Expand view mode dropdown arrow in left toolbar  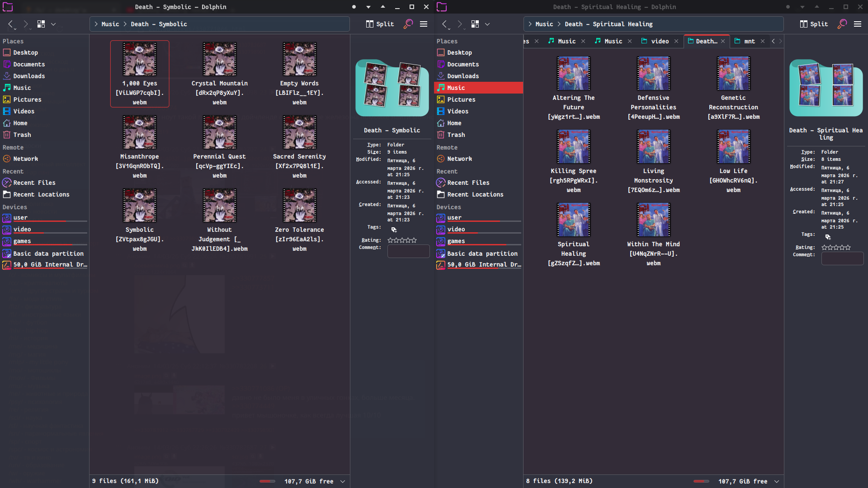[53, 24]
